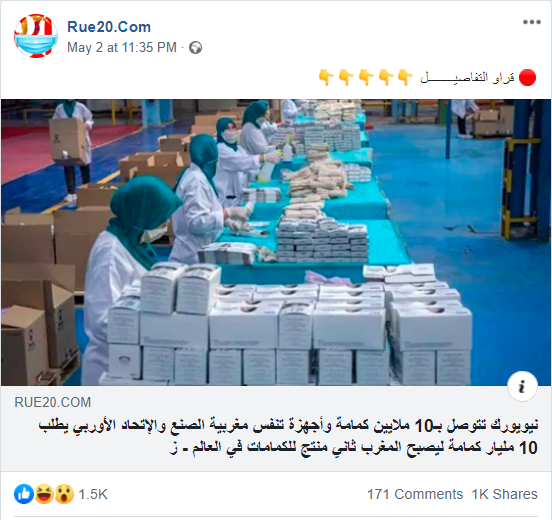Click the Wow surprised reaction icon

click(64, 494)
